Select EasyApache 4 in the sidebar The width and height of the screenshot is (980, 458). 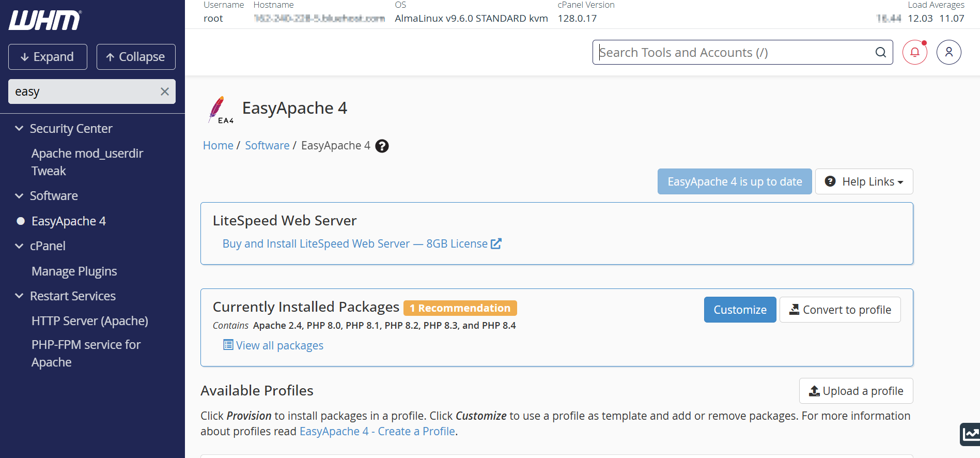69,221
